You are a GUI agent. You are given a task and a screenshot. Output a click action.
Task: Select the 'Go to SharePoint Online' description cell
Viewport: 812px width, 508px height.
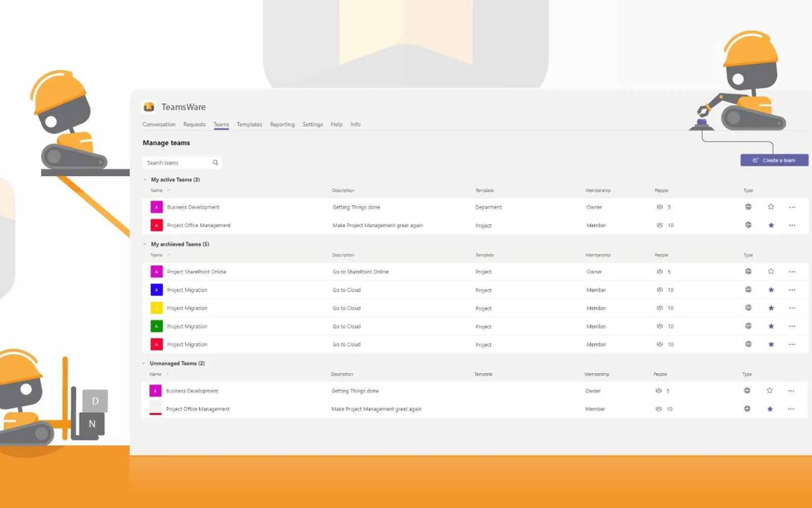pyautogui.click(x=360, y=272)
